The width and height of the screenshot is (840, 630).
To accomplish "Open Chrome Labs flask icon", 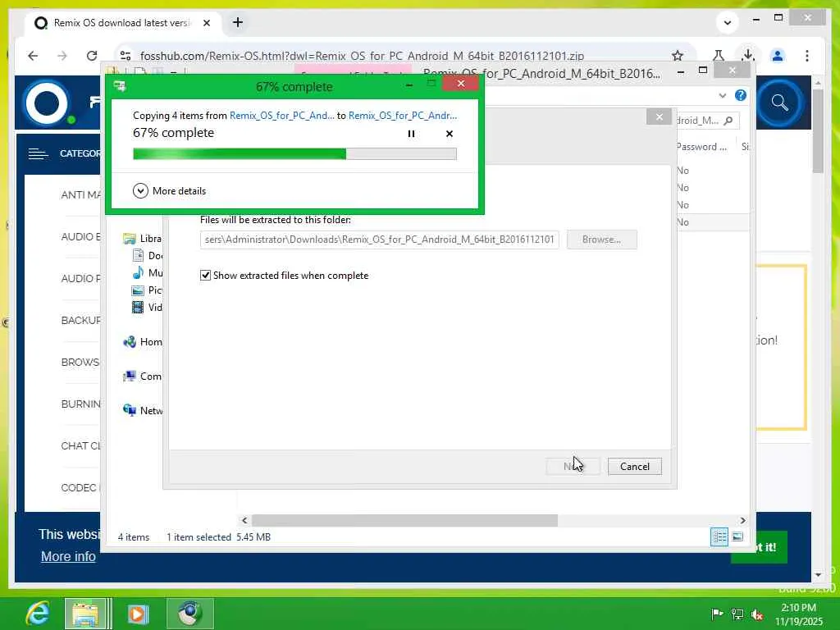I will (719, 56).
